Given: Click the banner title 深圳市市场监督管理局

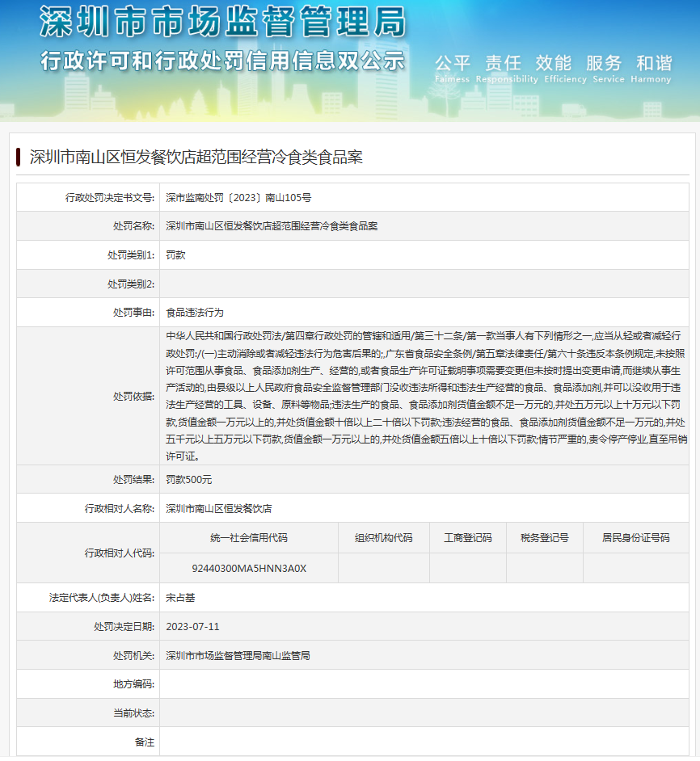Looking at the screenshot, I should pyautogui.click(x=222, y=22).
